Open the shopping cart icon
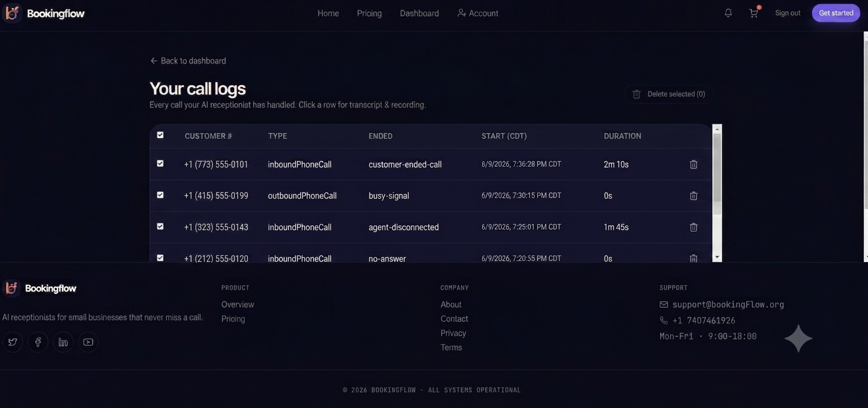This screenshot has height=408, width=868. [753, 13]
